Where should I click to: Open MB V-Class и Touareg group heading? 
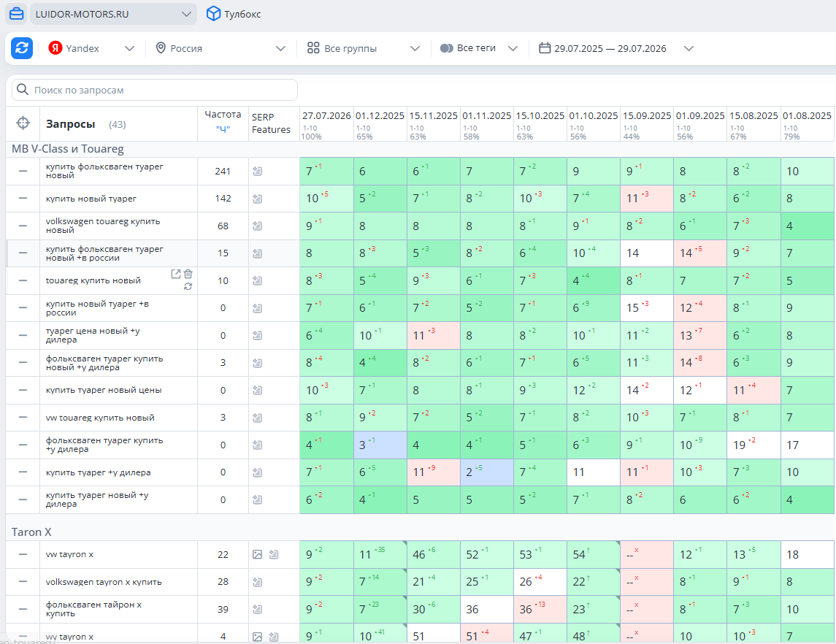[x=68, y=149]
